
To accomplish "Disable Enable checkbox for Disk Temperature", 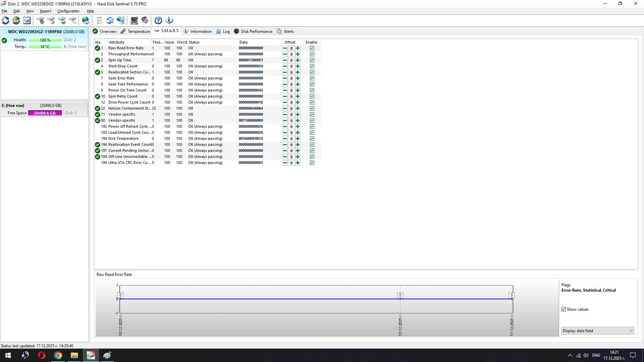I will (x=312, y=138).
